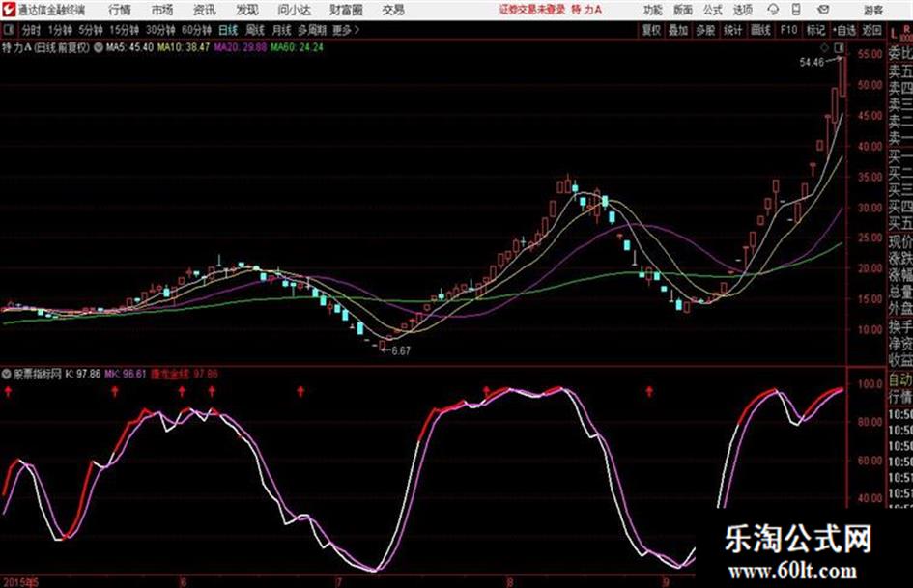913x588 pixels.
Task: Click the 统计 toolbar button
Action: [732, 30]
